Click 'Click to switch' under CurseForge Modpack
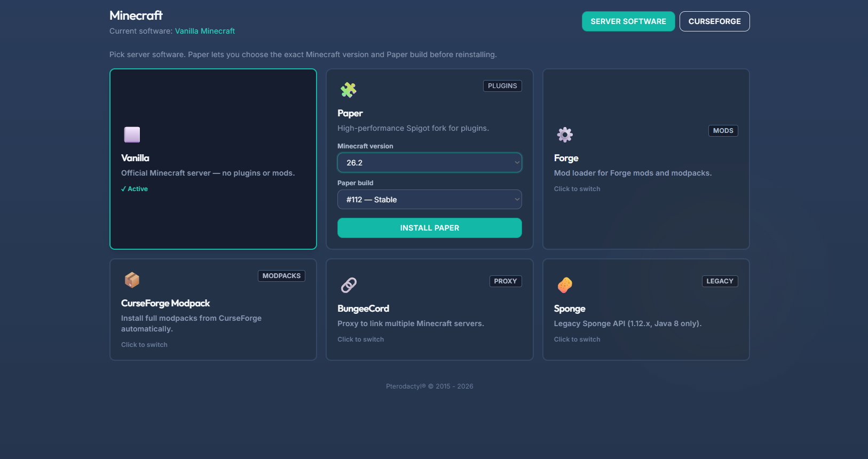This screenshot has height=459, width=868. pyautogui.click(x=144, y=345)
